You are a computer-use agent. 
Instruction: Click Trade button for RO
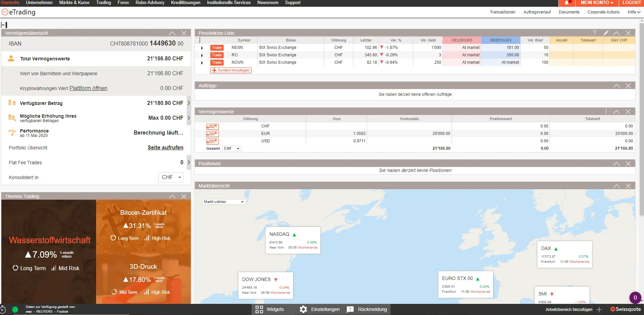click(217, 55)
